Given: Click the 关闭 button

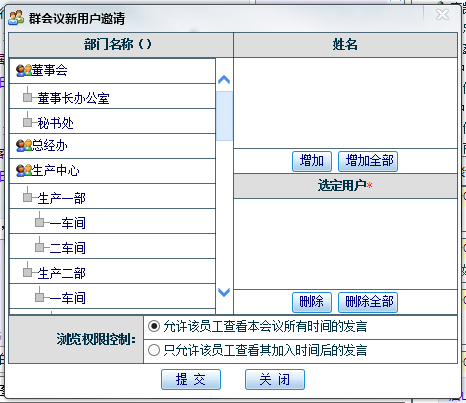Looking at the screenshot, I should pyautogui.click(x=275, y=379).
